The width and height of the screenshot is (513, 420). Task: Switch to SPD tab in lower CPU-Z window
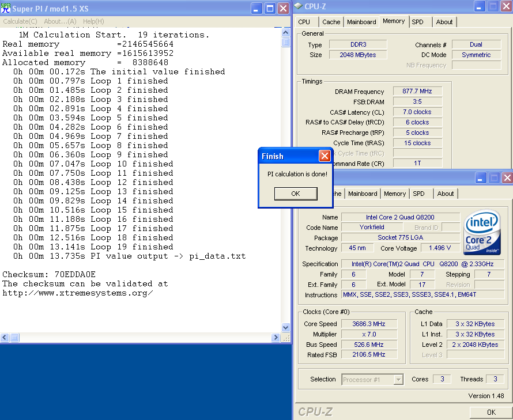point(418,194)
